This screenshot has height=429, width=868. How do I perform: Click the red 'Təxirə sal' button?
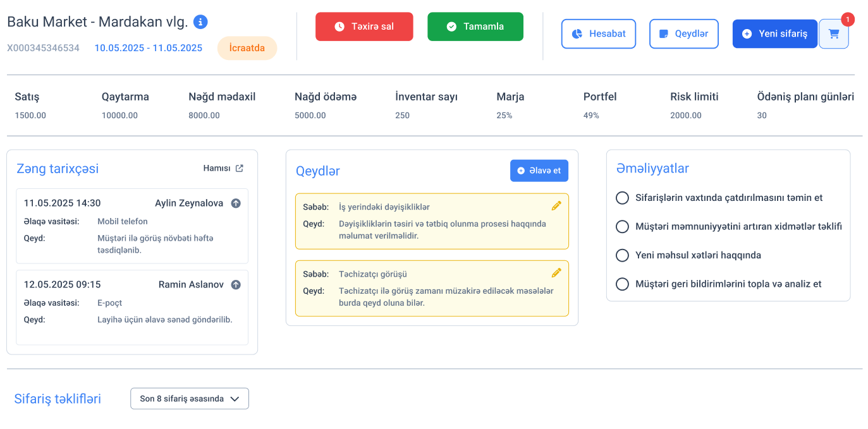tap(364, 27)
